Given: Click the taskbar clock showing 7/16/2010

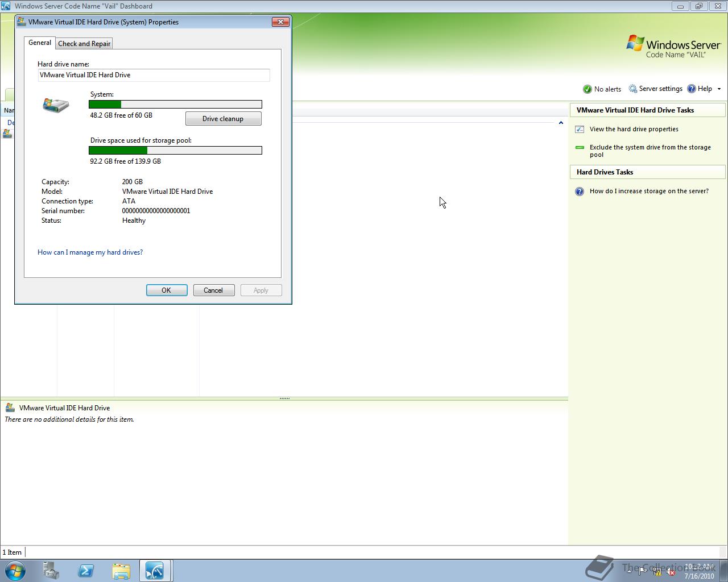Looking at the screenshot, I should (699, 571).
